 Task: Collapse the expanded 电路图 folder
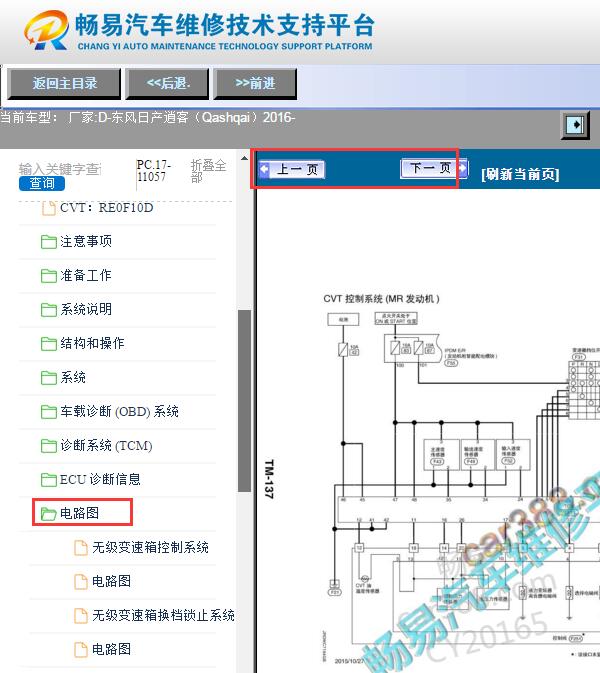point(79,513)
